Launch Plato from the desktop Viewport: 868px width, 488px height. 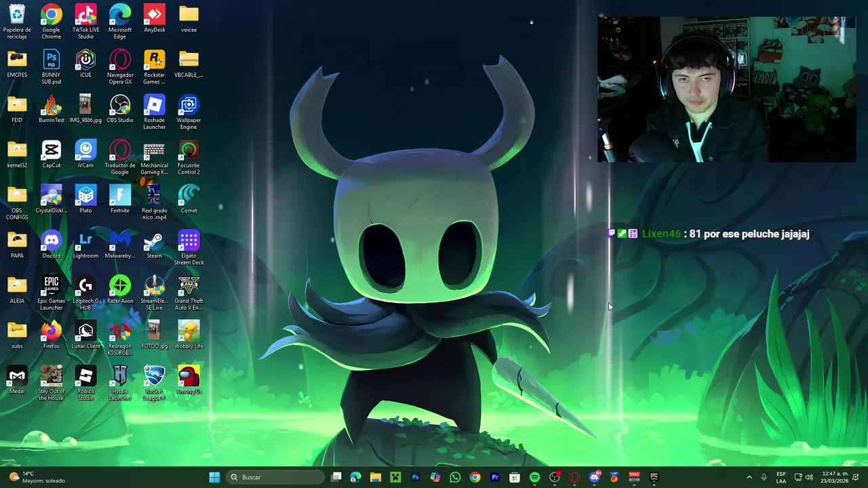(85, 200)
